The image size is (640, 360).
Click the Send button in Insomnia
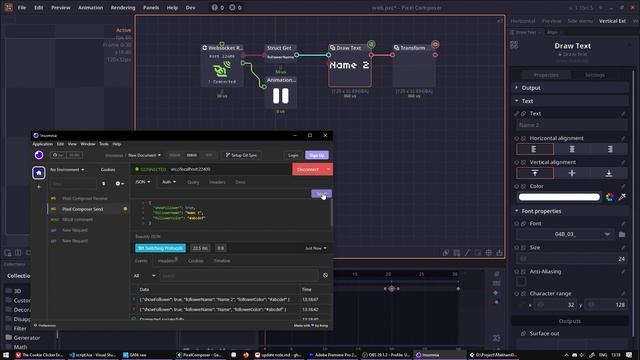point(322,193)
